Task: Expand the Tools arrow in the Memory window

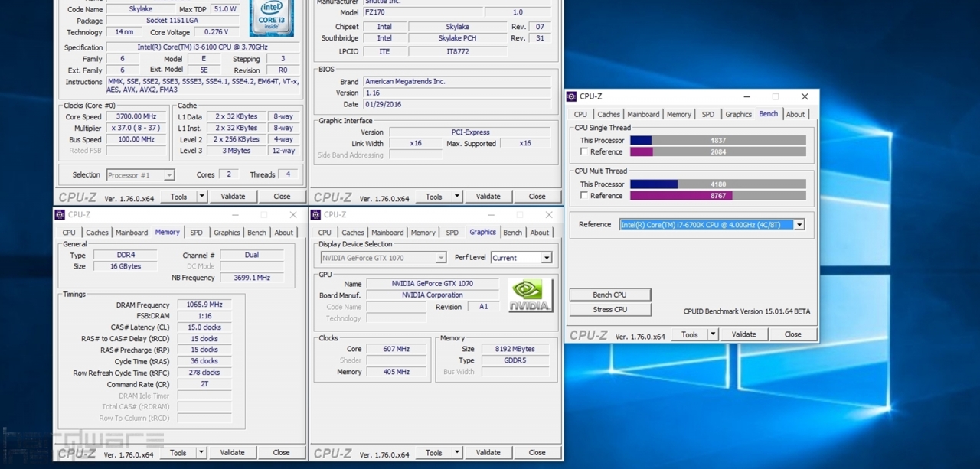Action: [201, 453]
